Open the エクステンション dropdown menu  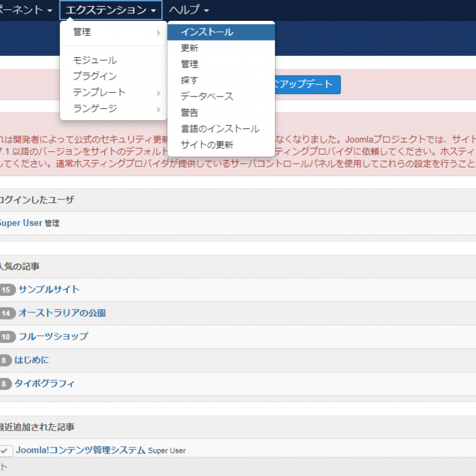tap(111, 10)
